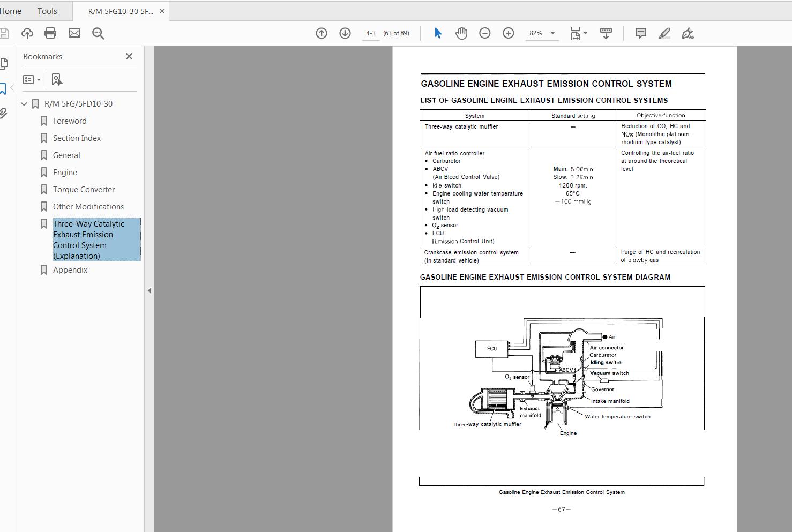Add a comment sticky note
The width and height of the screenshot is (792, 532).
640,33
